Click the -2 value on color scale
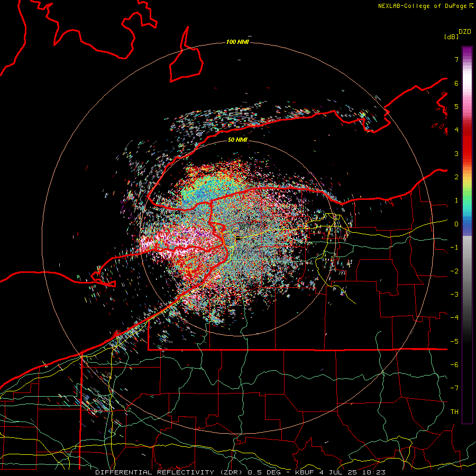Screen dimensions: 476x476 (454, 271)
